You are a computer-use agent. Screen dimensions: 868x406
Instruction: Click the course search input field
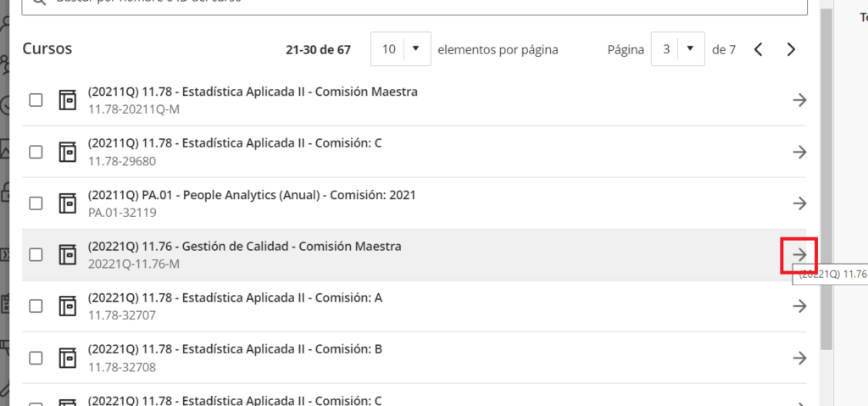coord(424,4)
